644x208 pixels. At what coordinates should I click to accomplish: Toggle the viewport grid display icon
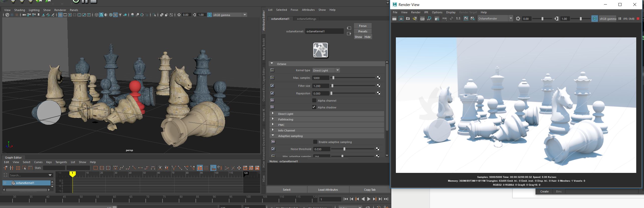[60, 15]
